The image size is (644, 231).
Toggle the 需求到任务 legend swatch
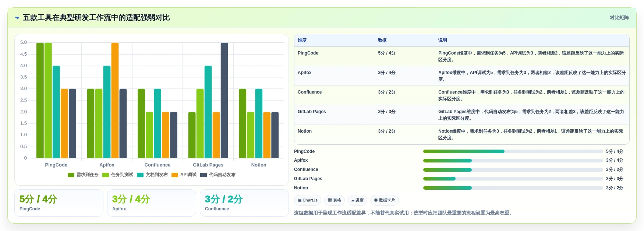[71, 175]
